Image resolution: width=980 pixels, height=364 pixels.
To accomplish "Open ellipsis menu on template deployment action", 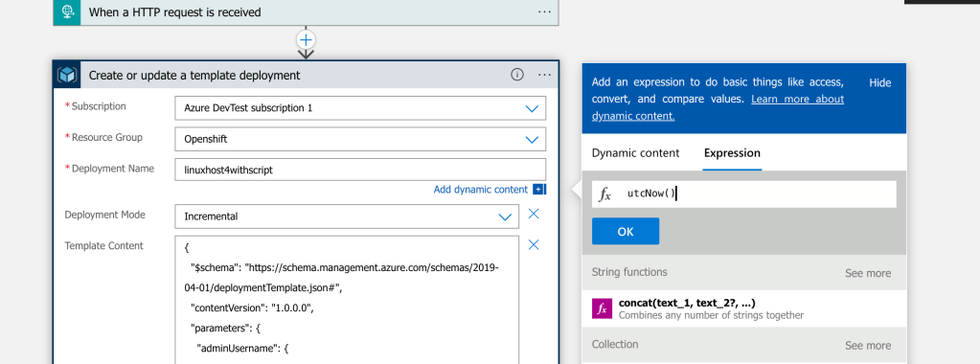I will click(544, 75).
